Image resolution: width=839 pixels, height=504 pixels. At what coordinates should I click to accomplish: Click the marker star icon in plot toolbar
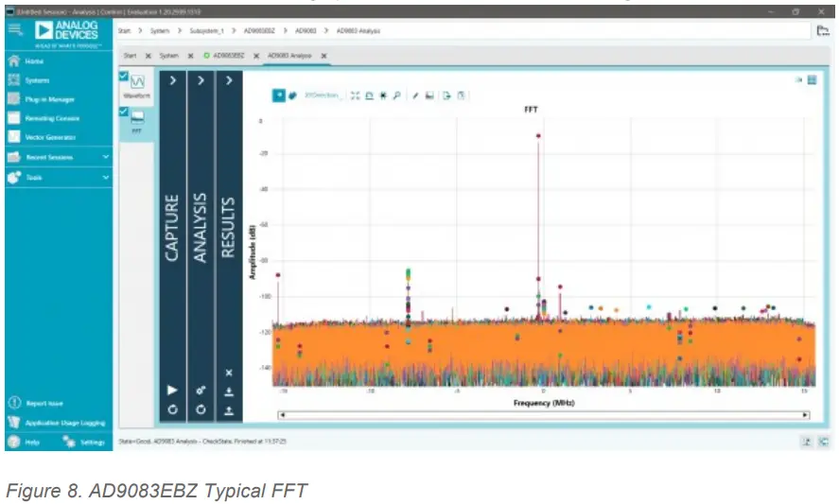(x=383, y=96)
